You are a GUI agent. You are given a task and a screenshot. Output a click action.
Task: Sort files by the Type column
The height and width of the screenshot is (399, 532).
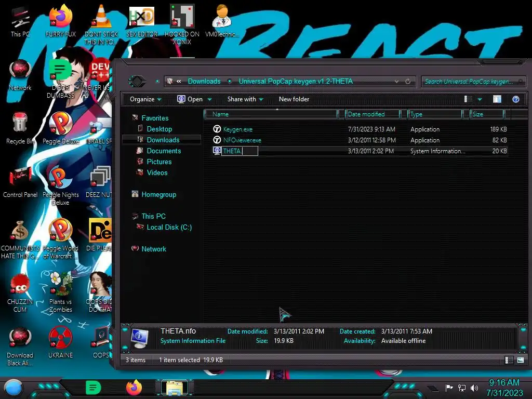tap(435, 114)
